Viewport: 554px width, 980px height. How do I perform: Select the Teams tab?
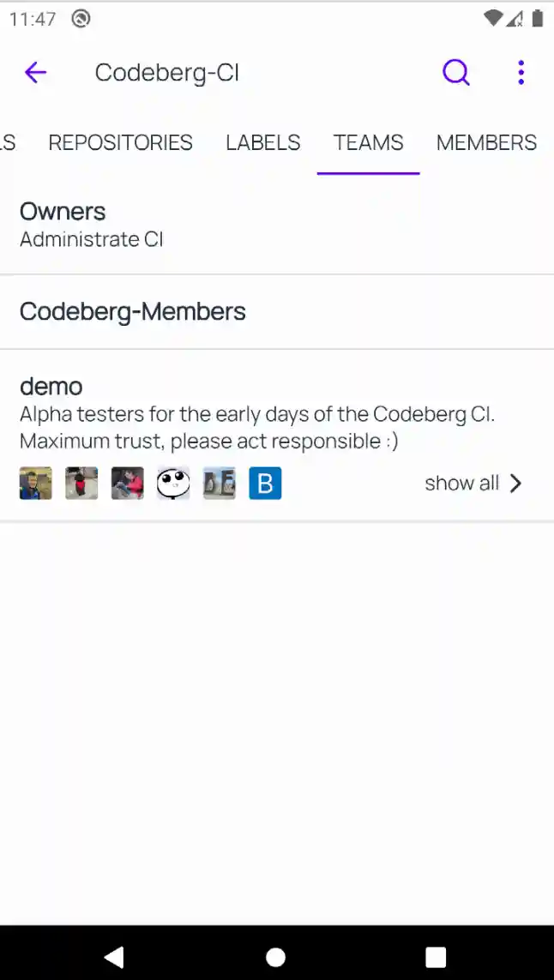pyautogui.click(x=368, y=142)
